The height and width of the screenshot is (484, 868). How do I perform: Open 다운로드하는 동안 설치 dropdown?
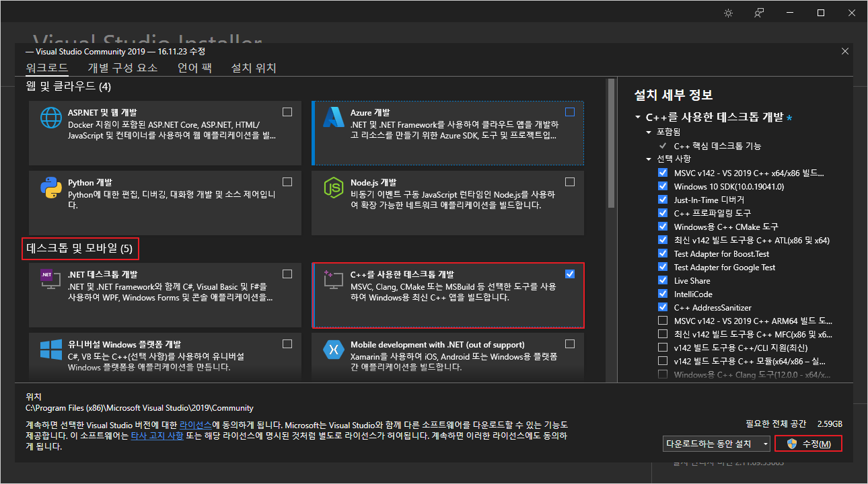(x=717, y=444)
